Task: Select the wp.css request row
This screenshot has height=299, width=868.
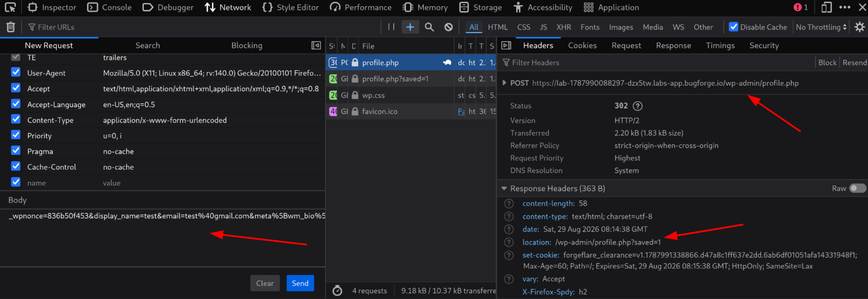Action: (411, 95)
